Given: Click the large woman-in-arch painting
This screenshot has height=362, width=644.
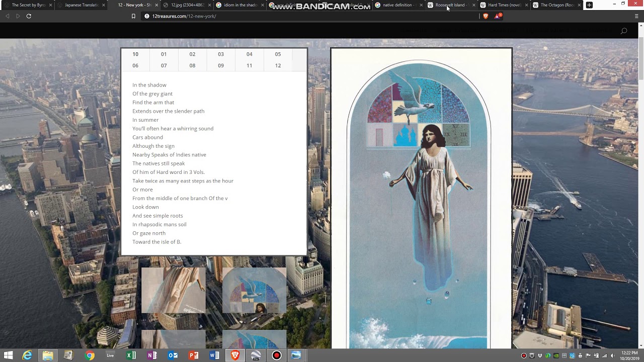Looking at the screenshot, I should pos(421,198).
